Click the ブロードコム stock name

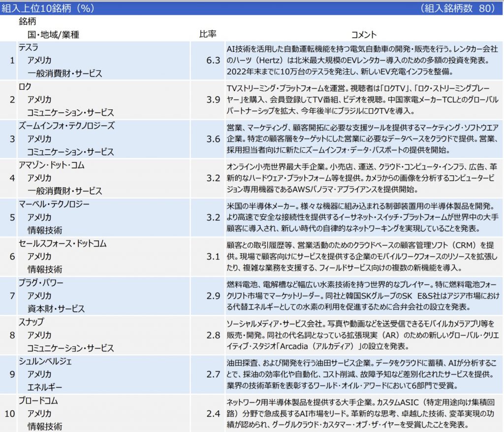pyautogui.click(x=39, y=400)
